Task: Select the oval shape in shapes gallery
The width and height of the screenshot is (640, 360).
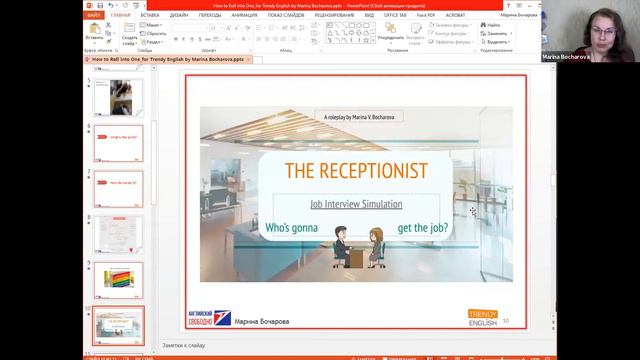Action: tap(359, 25)
